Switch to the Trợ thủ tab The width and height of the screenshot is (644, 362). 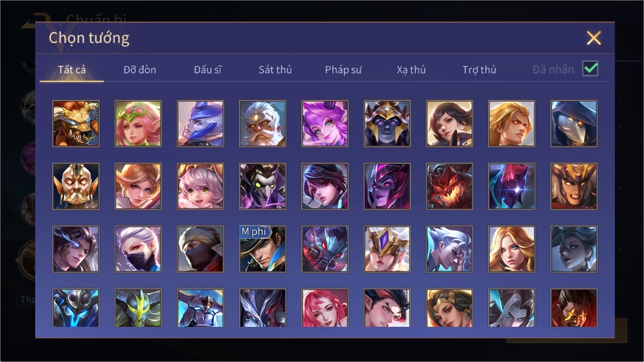click(x=479, y=70)
